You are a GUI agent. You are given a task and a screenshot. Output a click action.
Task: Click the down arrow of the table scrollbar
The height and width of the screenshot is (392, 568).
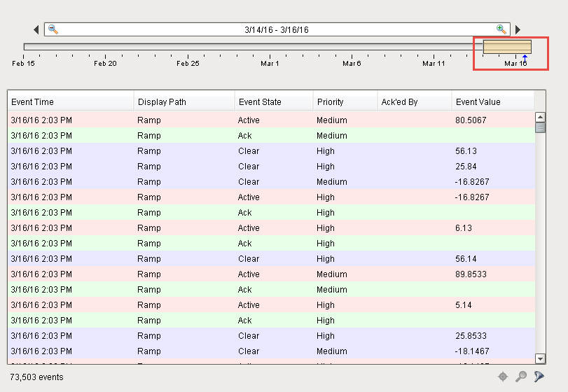[x=540, y=358]
